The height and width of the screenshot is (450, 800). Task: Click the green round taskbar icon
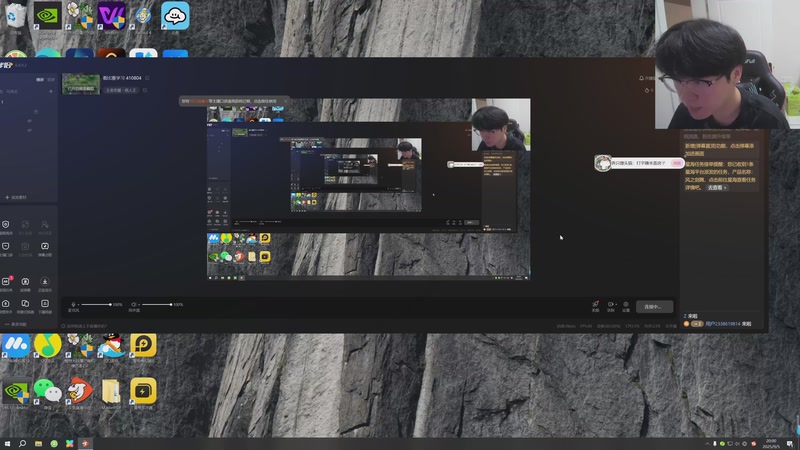tap(54, 444)
